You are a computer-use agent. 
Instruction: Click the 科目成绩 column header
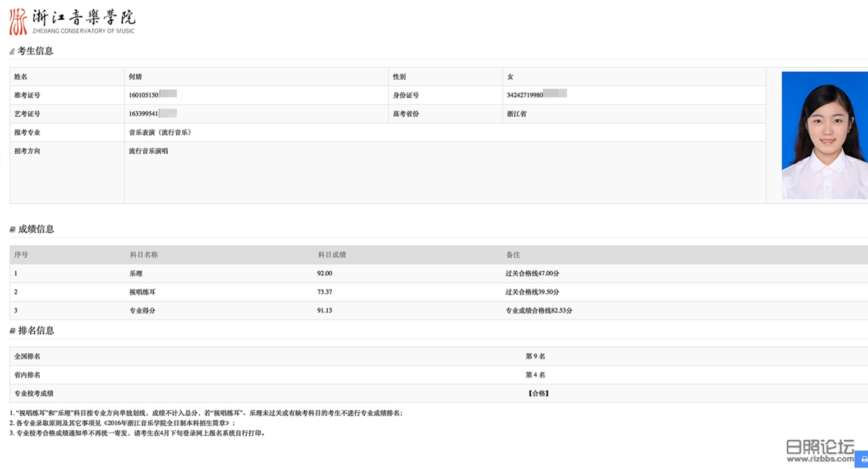tap(332, 255)
